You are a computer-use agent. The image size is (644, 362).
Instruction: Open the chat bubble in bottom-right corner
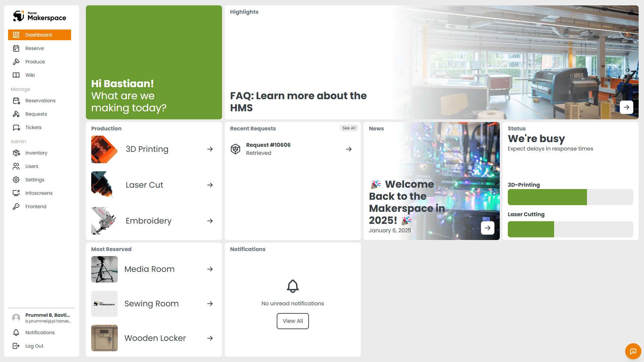[633, 351]
